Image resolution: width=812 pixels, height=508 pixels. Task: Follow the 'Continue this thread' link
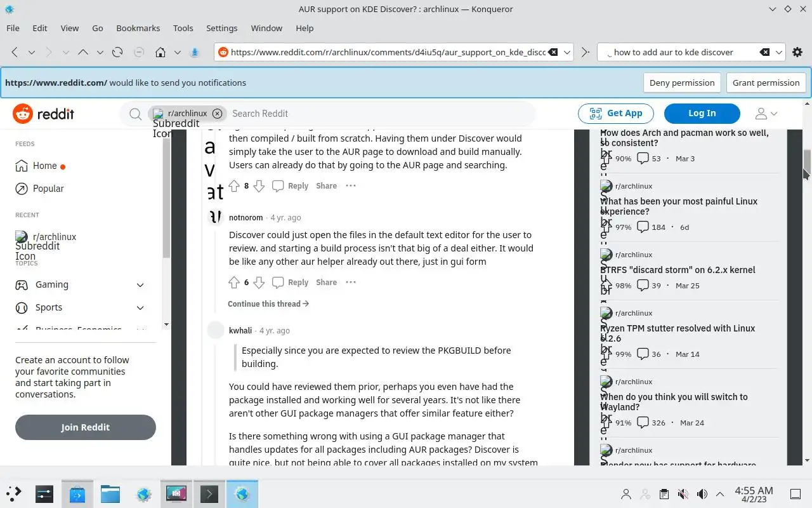[268, 304]
